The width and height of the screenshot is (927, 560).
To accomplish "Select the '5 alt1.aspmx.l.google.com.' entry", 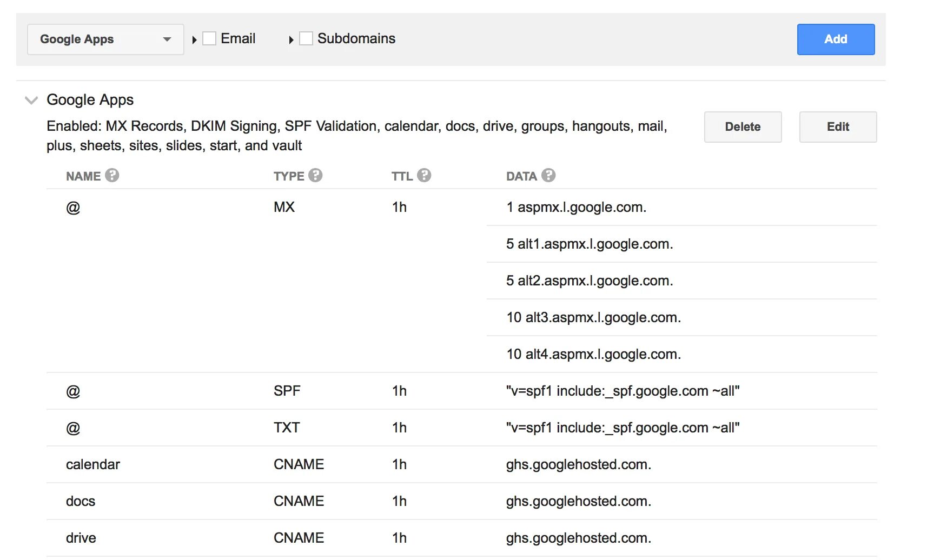I will pos(590,244).
